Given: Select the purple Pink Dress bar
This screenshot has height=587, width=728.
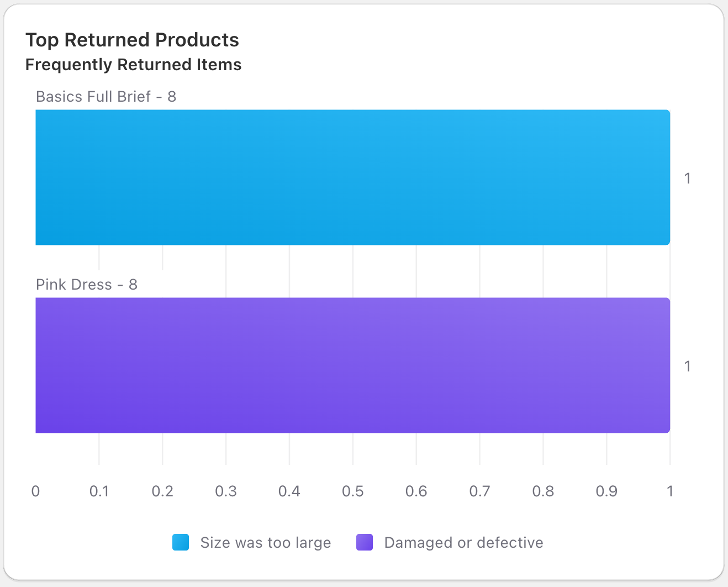Looking at the screenshot, I should point(352,365).
